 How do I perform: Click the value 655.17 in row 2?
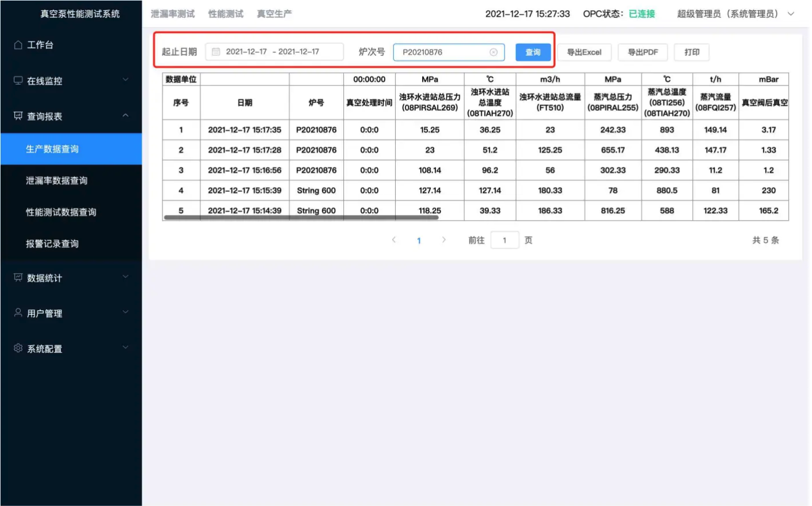point(613,150)
